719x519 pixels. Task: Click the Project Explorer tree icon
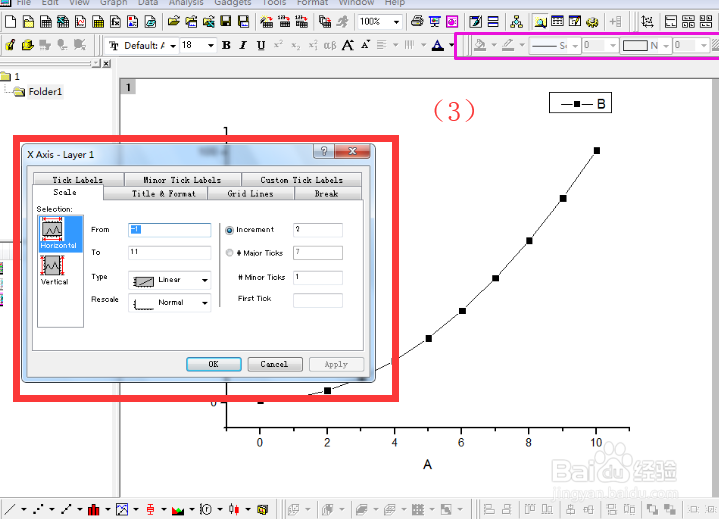click(x=516, y=21)
